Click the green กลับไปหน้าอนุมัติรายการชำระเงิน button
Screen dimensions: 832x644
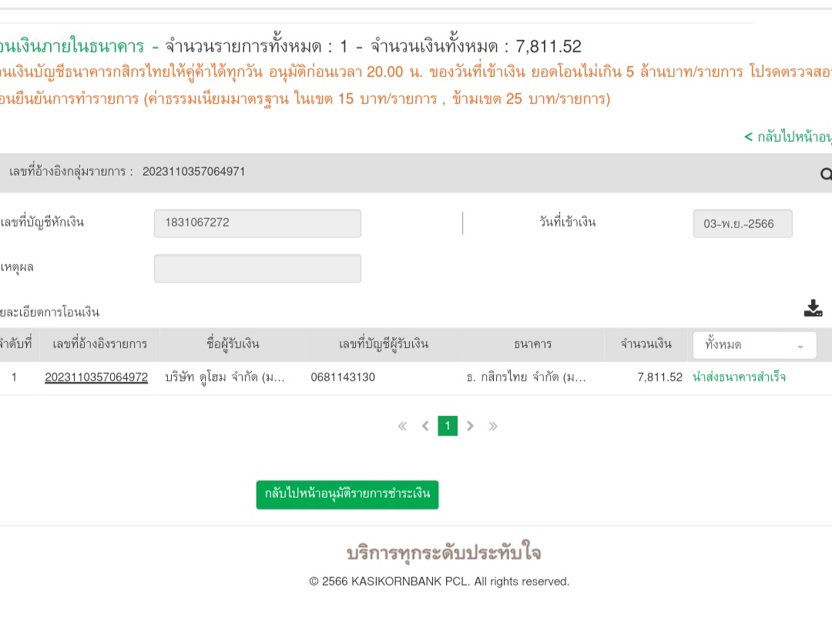347,495
